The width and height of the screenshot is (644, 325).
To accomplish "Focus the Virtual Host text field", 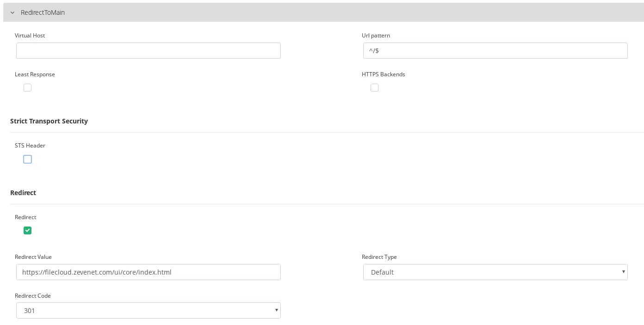I will click(x=148, y=50).
